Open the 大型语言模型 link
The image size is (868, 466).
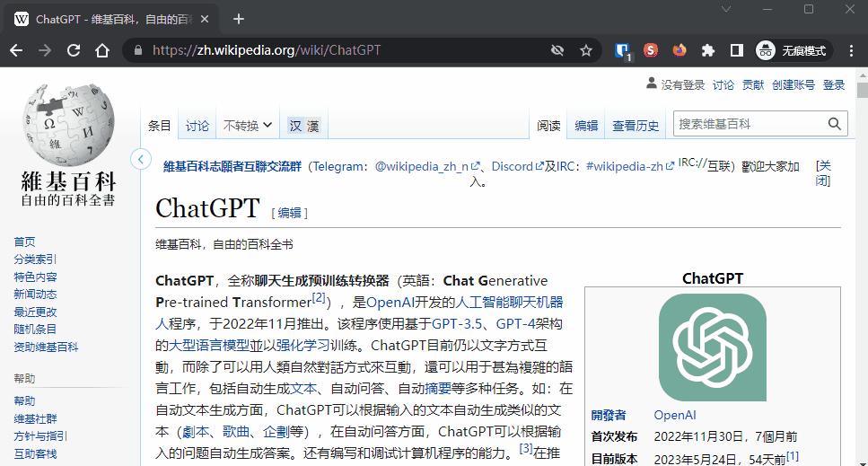208,346
